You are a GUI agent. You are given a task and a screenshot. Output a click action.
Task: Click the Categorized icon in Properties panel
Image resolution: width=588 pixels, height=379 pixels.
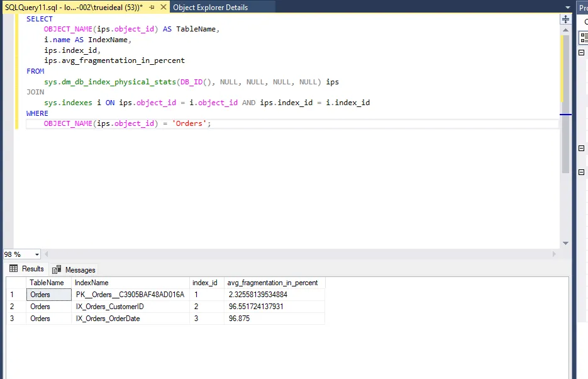584,37
